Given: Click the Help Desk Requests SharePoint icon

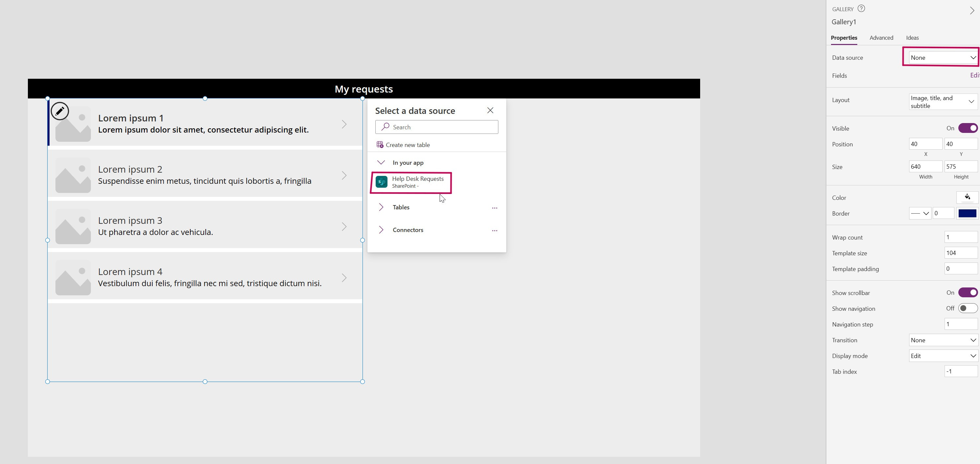Looking at the screenshot, I should [x=382, y=182].
